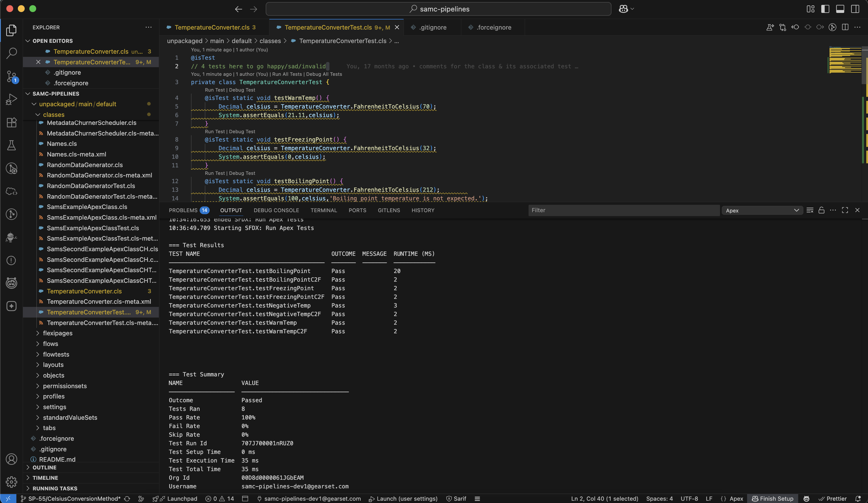The width and height of the screenshot is (868, 503).
Task: Open the Extensions view icon
Action: (11, 122)
